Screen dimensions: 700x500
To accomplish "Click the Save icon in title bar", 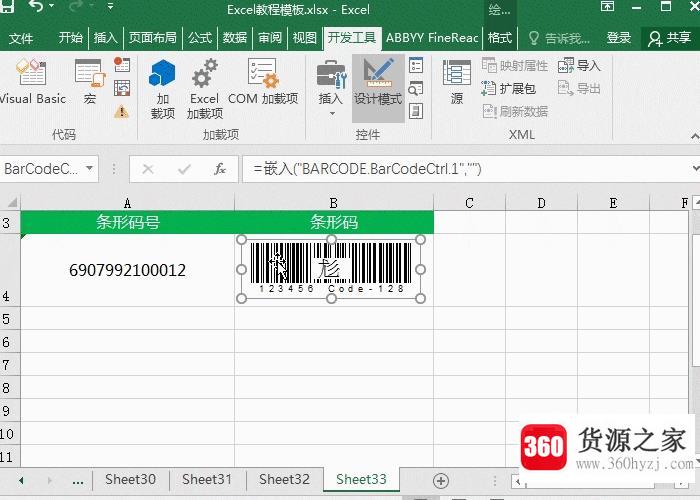I will 7,5.
